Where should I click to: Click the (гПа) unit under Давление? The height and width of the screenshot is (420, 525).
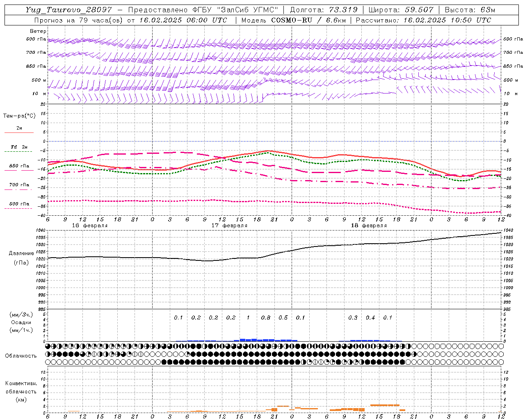tap(21, 263)
